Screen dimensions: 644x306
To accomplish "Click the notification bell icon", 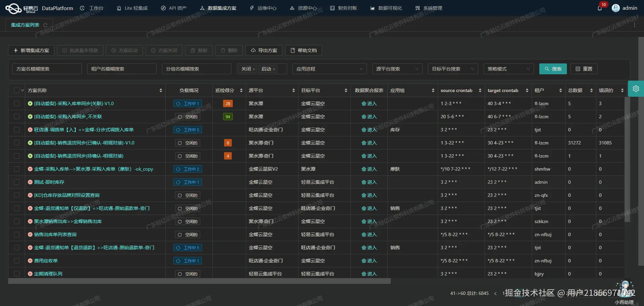I will [599, 8].
